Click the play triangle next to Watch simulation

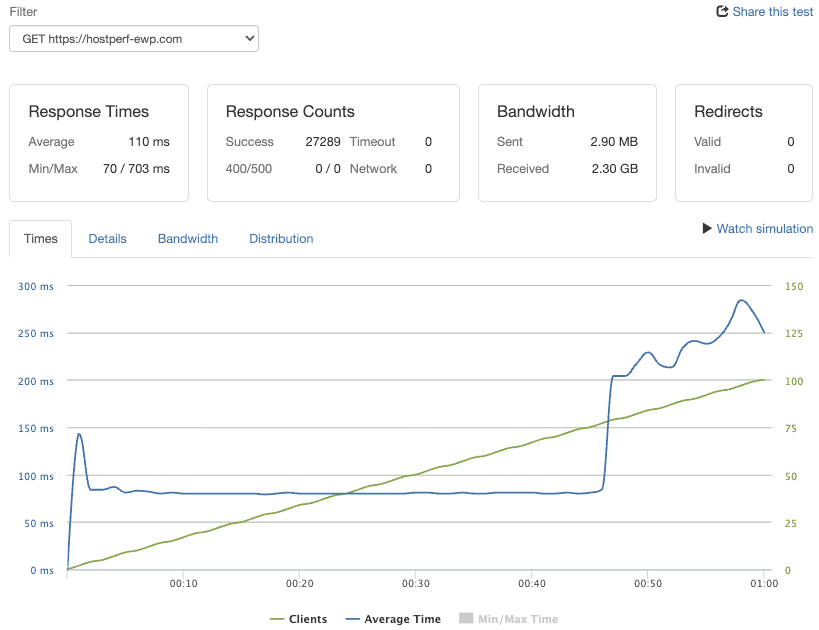(707, 228)
